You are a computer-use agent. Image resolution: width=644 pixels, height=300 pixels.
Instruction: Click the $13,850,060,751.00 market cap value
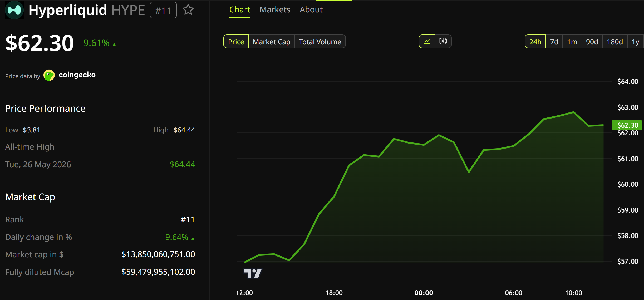coord(158,254)
